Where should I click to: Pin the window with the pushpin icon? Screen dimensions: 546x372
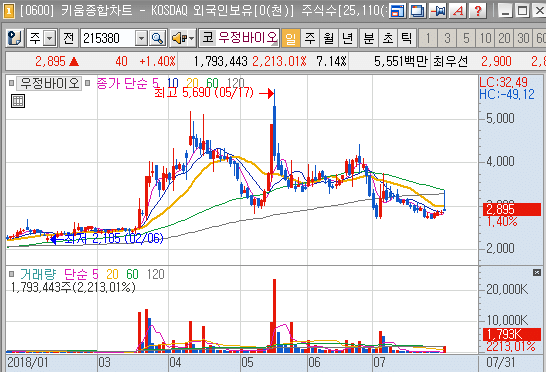click(438, 11)
